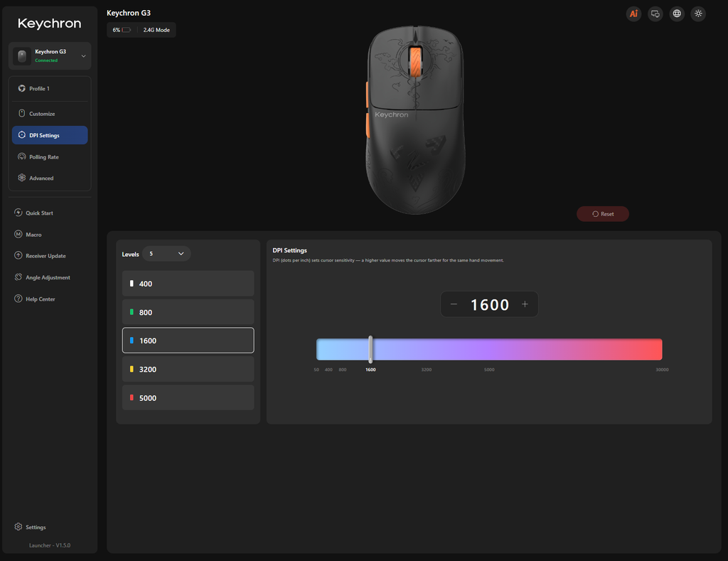Go to Polling Rate section
The image size is (728, 561).
click(50, 157)
